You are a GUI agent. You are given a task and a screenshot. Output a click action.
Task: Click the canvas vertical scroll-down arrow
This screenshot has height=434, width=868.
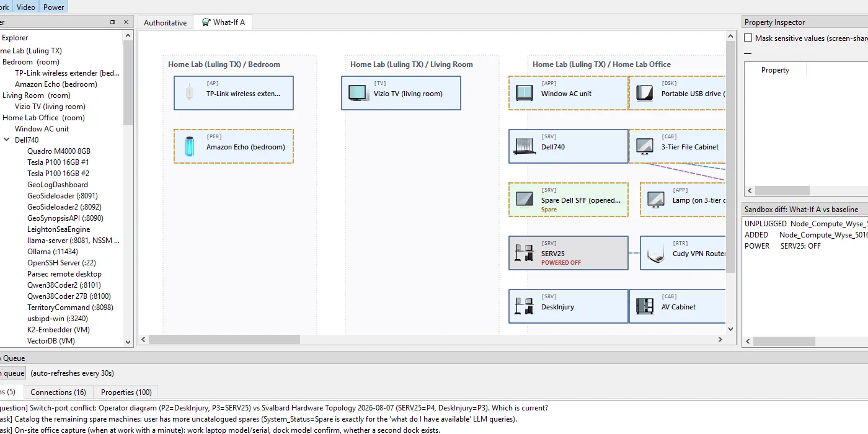pos(730,329)
